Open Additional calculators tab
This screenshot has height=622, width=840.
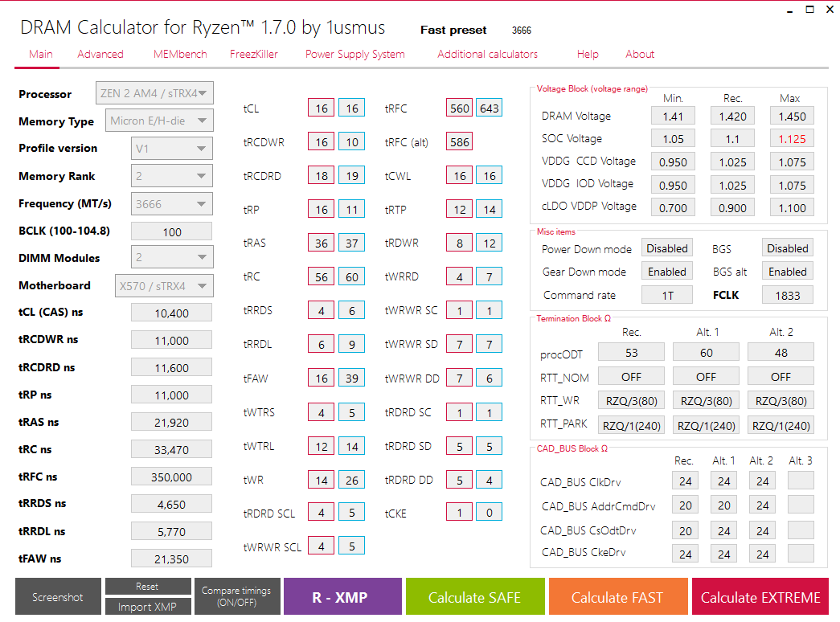coord(487,54)
